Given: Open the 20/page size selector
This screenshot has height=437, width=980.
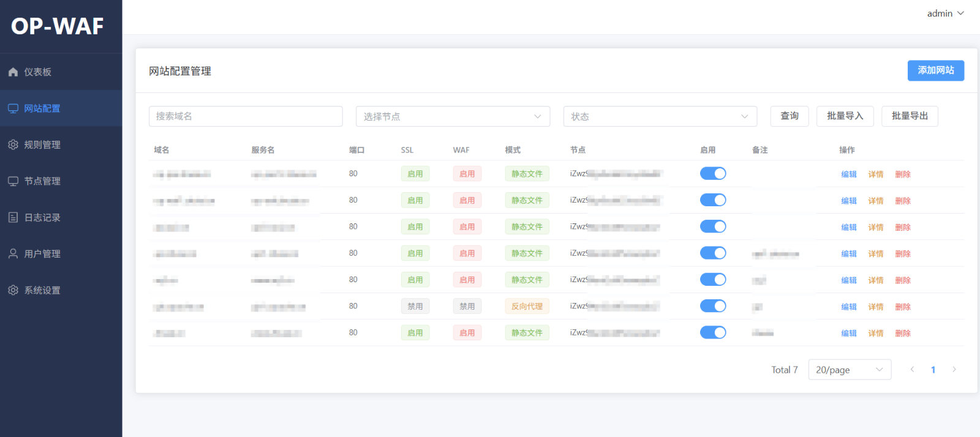Looking at the screenshot, I should pos(849,370).
